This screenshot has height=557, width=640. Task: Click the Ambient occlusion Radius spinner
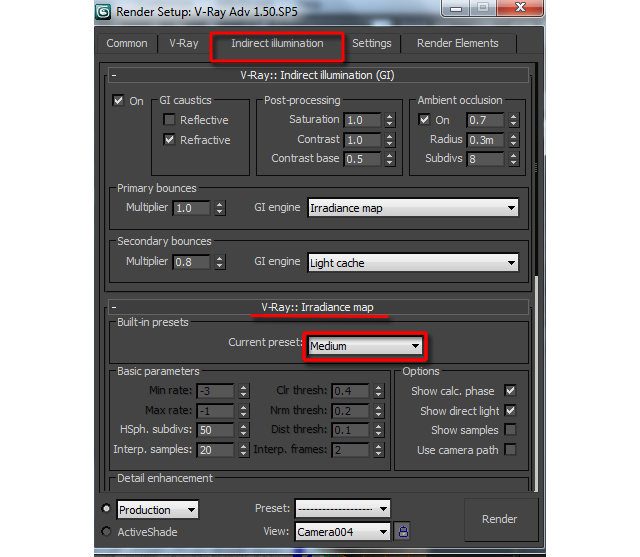point(513,140)
